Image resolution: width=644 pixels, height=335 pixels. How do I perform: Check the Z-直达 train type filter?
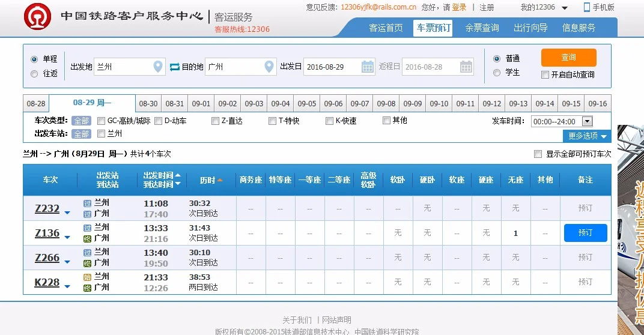click(215, 121)
